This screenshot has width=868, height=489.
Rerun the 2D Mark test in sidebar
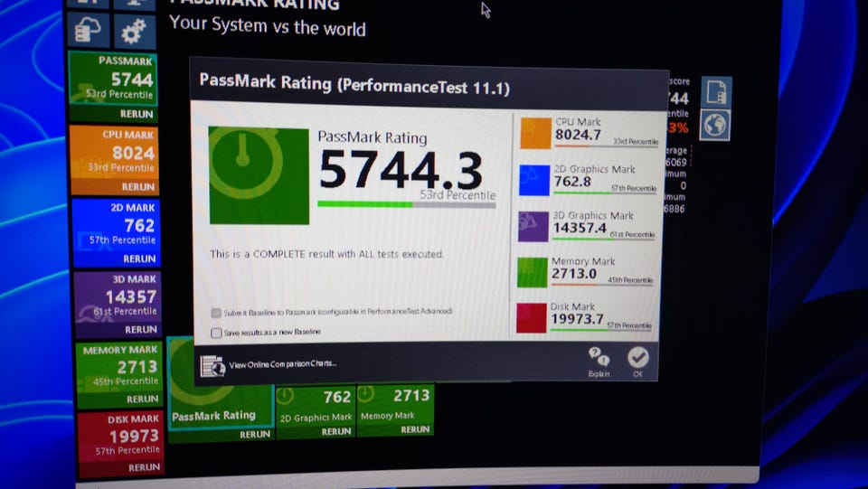pos(139,259)
